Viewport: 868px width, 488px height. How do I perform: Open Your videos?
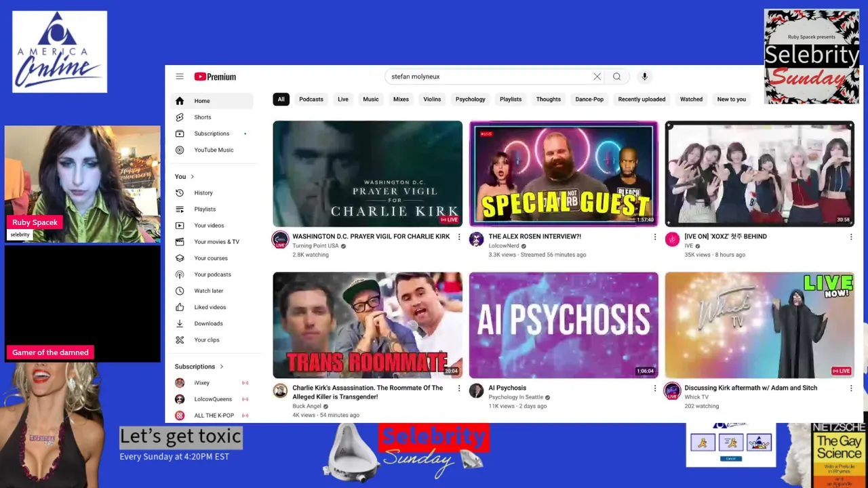(x=212, y=226)
